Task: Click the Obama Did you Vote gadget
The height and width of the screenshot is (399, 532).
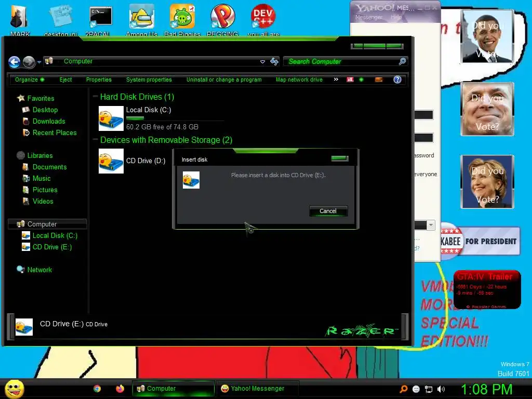Action: [x=487, y=36]
